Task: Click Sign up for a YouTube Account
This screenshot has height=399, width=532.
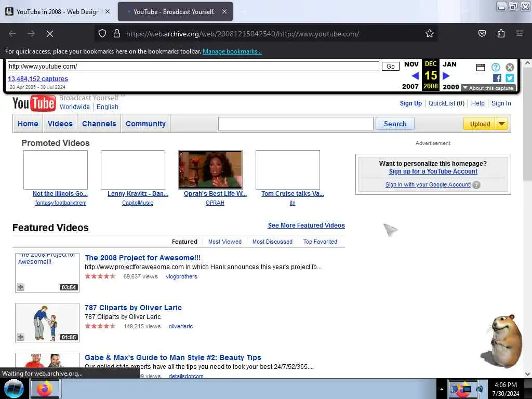Action: point(433,171)
